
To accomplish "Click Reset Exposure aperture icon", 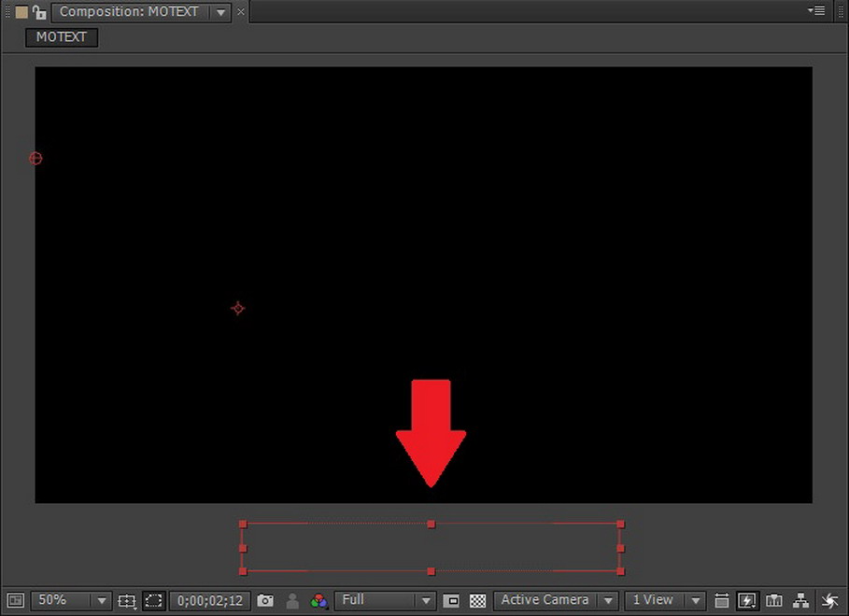I will click(x=829, y=601).
